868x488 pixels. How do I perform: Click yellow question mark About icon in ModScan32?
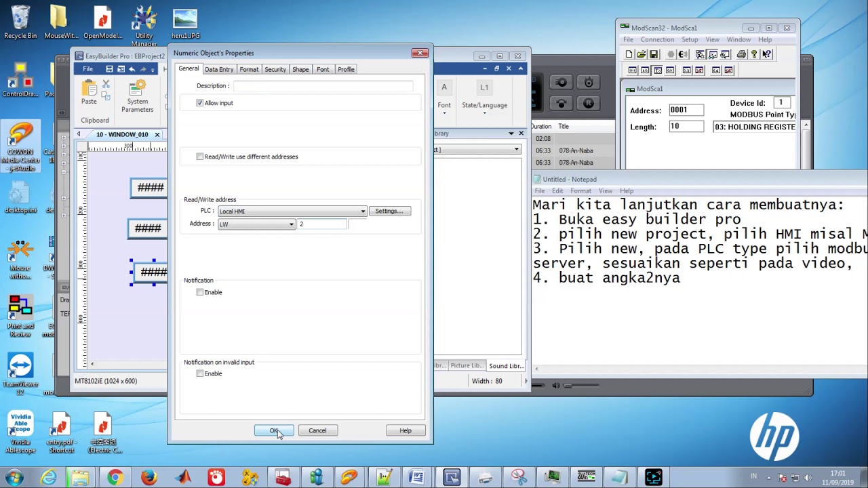[x=753, y=54]
